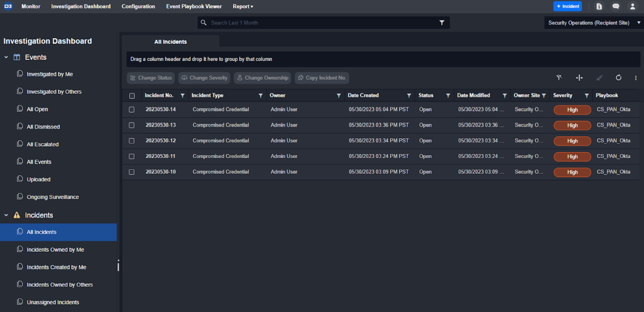The width and height of the screenshot is (644, 312).
Task: Filter the Severity column
Action: [587, 95]
